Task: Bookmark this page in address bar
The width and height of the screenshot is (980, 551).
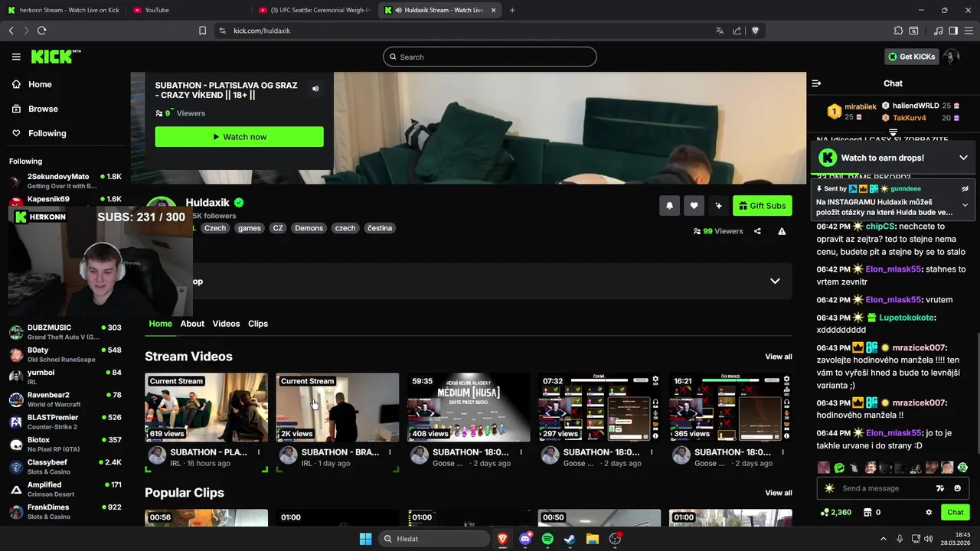Action: click(x=202, y=31)
